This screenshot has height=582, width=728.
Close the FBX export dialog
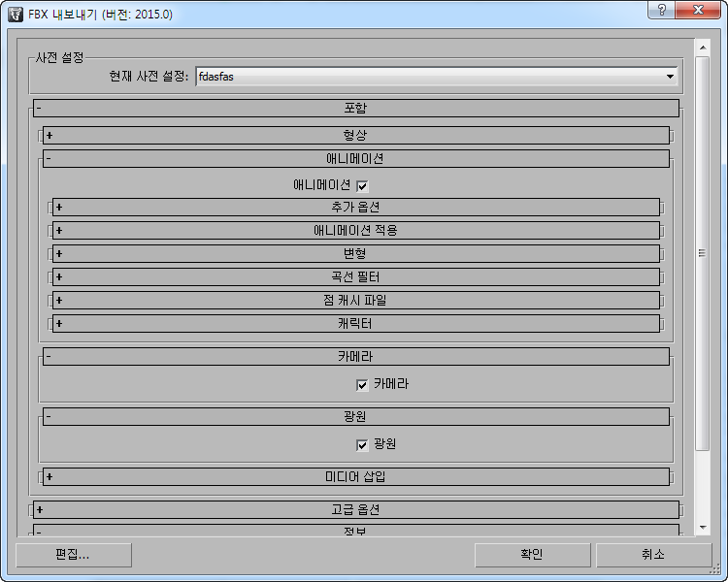(698, 10)
